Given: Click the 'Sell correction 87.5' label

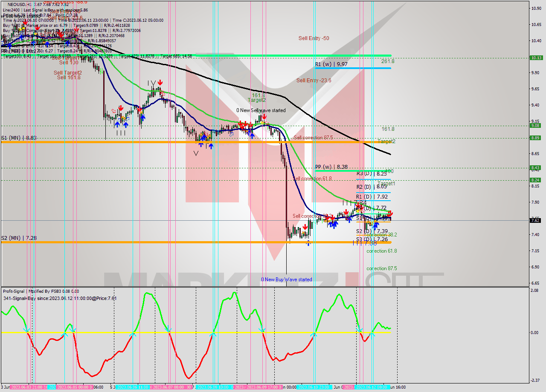Looking at the screenshot, I should click(x=313, y=138).
